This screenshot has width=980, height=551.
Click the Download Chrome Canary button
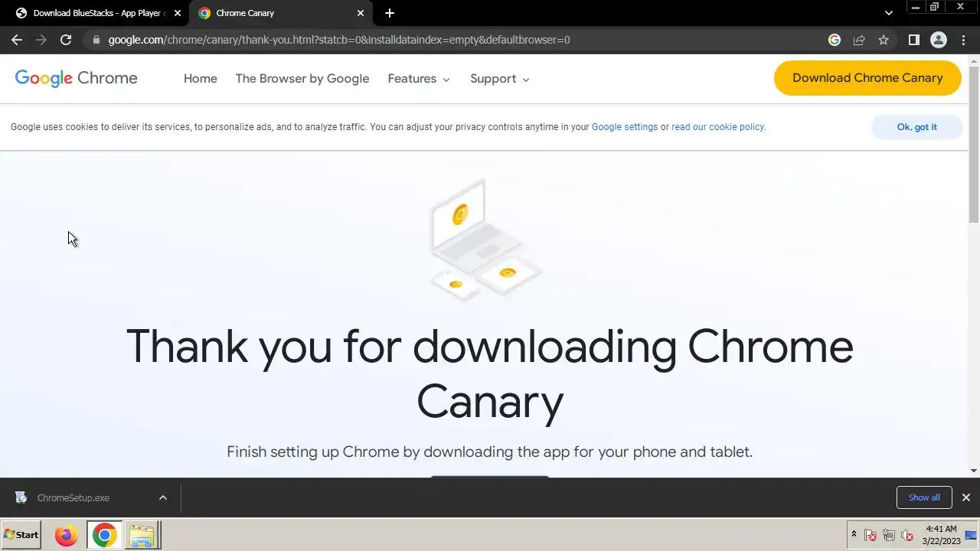867,78
